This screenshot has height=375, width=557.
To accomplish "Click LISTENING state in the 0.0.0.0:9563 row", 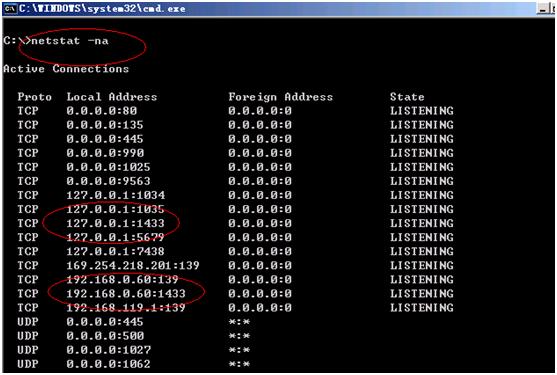I will point(422,181).
